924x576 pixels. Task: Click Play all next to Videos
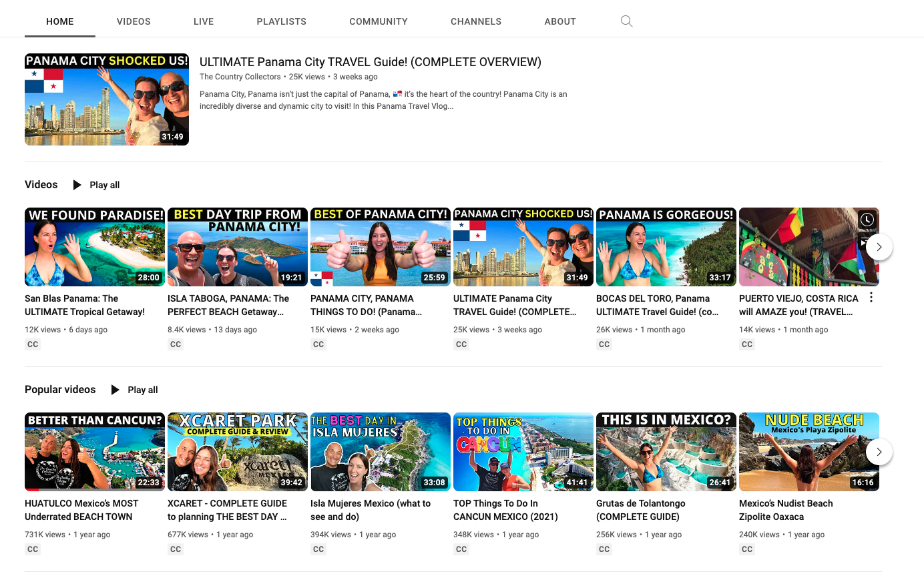click(105, 185)
